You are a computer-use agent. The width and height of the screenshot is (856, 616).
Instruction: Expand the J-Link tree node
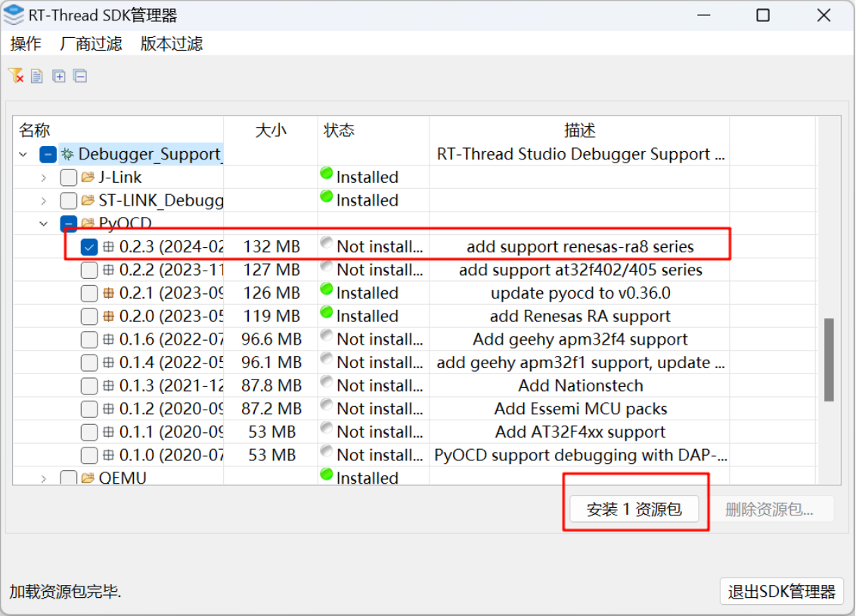44,178
